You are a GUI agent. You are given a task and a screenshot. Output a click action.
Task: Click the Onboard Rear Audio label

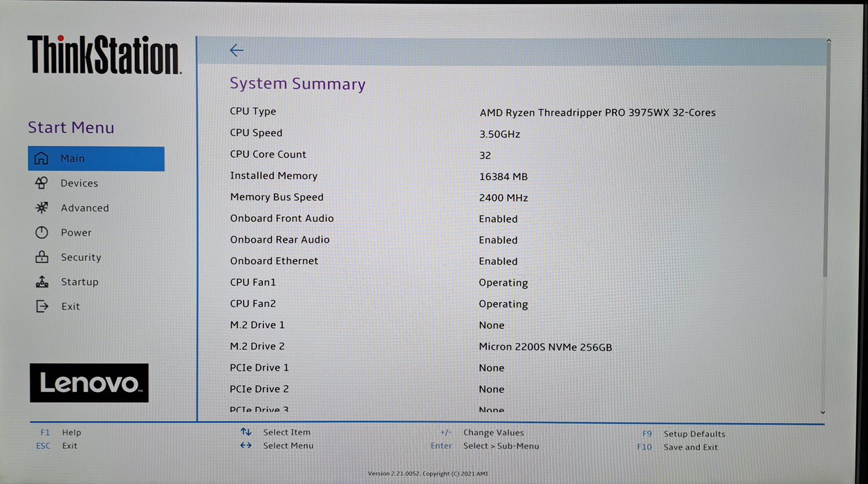pos(280,240)
